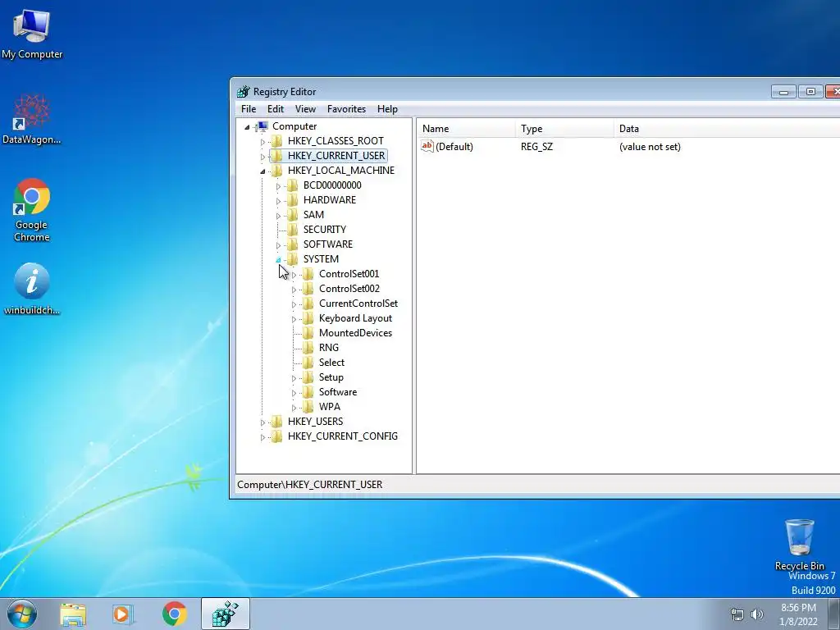Open the View menu
Image resolution: width=840 pixels, height=630 pixels.
305,109
